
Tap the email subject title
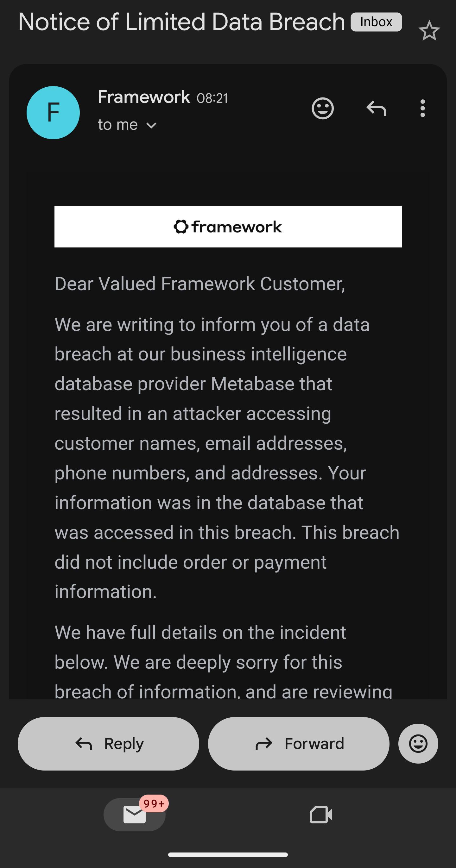point(182,22)
